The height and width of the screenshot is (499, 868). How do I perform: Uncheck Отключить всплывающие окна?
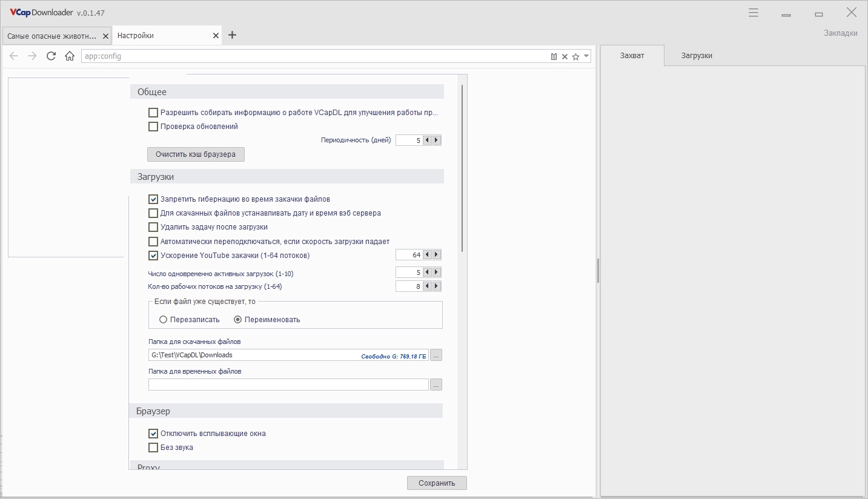pyautogui.click(x=153, y=434)
